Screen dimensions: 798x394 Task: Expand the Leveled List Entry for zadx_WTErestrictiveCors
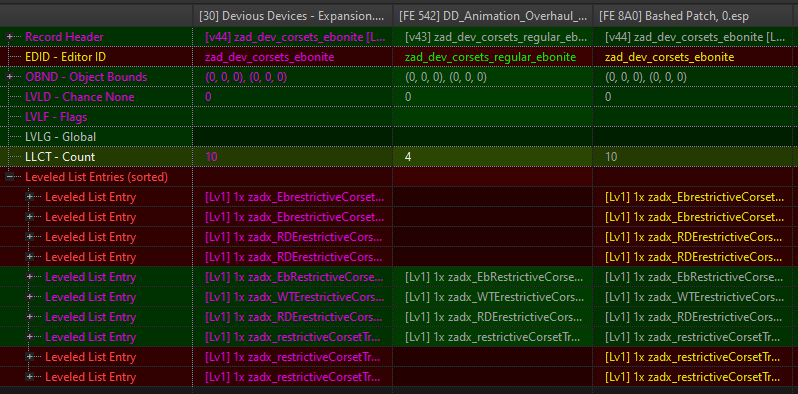30,297
